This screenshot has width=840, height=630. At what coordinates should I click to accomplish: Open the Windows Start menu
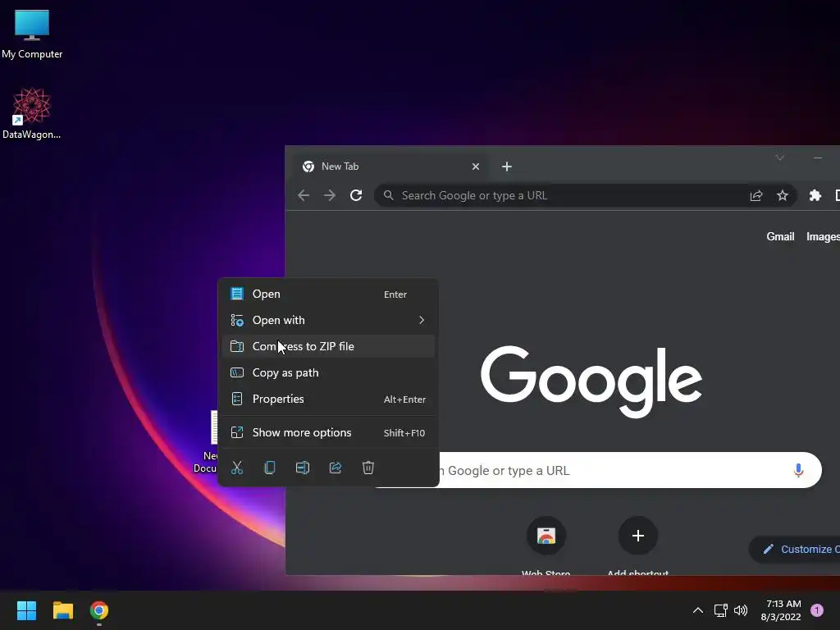pos(26,610)
